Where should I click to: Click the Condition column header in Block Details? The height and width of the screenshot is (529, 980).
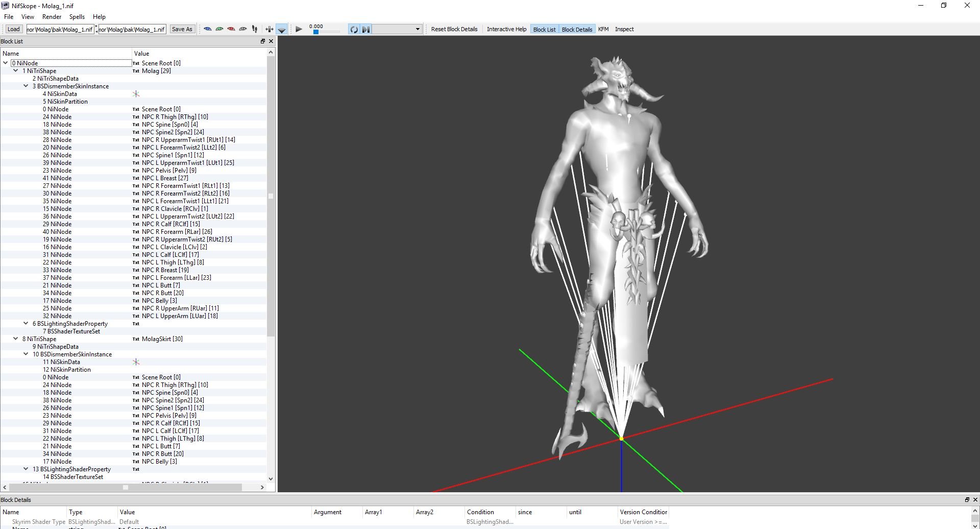click(x=490, y=512)
